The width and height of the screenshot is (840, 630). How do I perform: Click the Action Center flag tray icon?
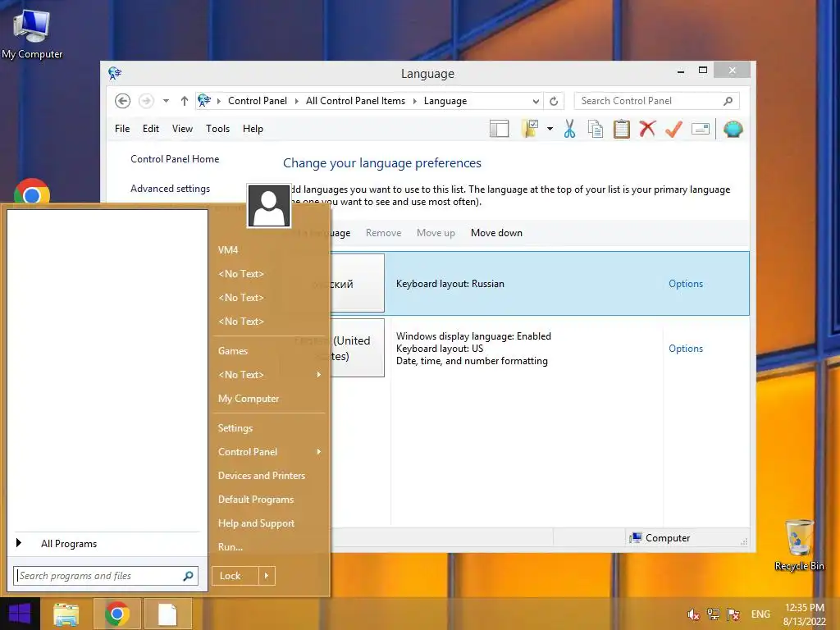coord(733,614)
